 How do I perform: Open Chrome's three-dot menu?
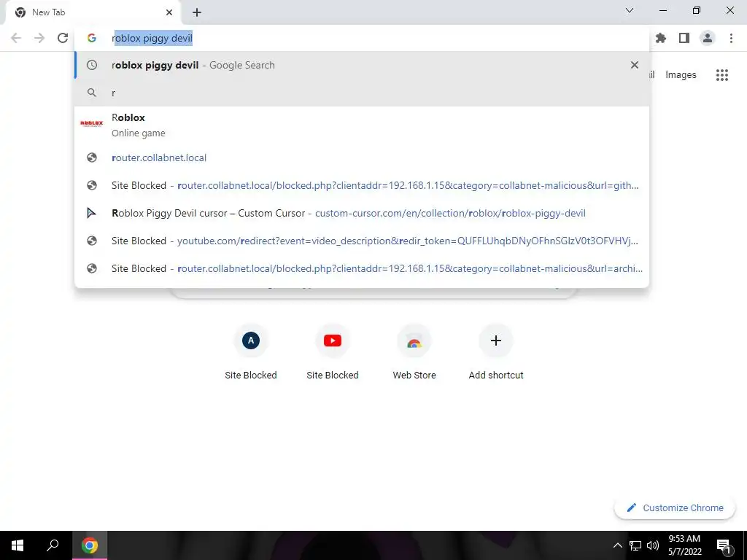point(731,38)
